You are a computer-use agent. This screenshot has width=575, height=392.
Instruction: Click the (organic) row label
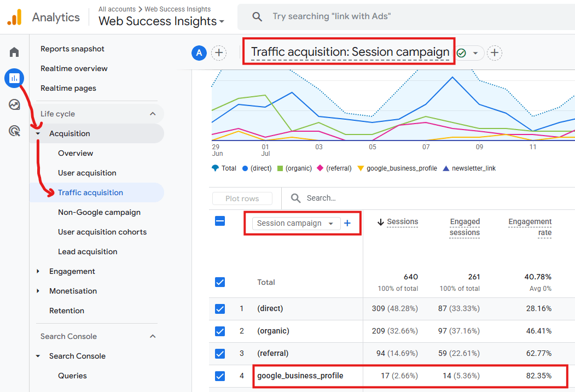pos(273,331)
